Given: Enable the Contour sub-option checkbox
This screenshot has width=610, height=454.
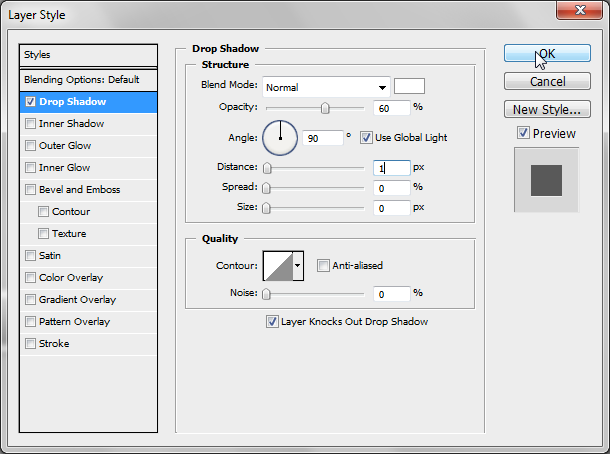Looking at the screenshot, I should pos(43,212).
